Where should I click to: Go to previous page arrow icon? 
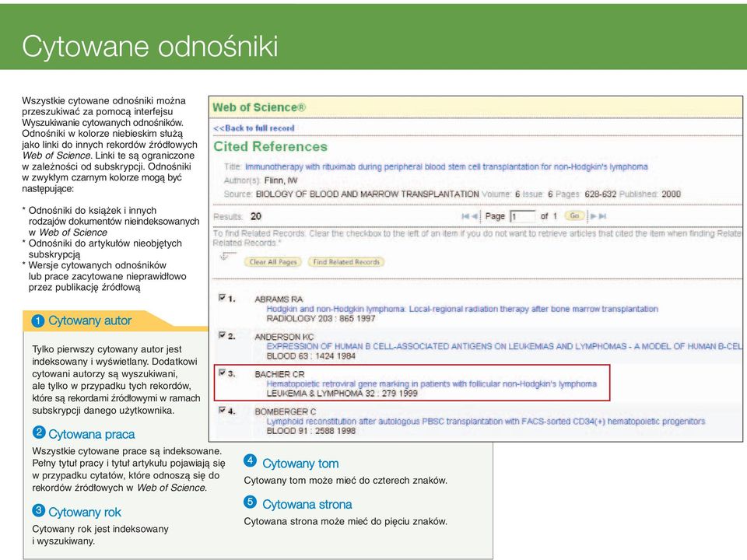point(475,216)
